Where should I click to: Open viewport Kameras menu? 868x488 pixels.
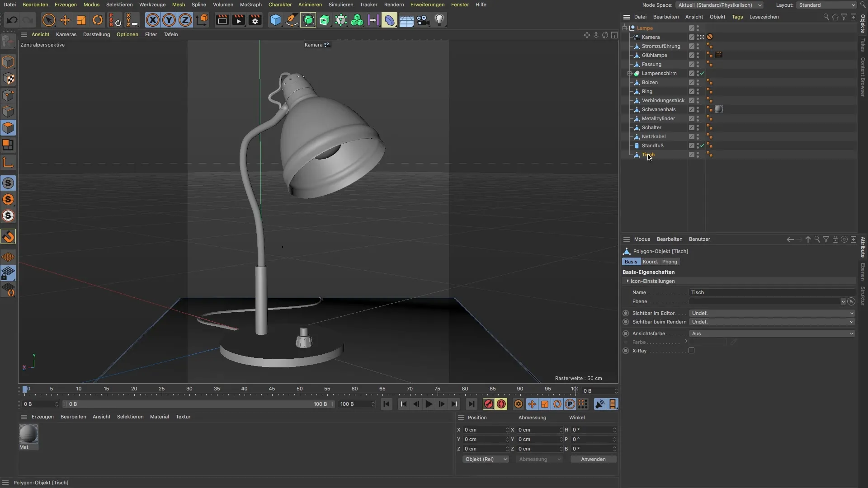[66, 34]
